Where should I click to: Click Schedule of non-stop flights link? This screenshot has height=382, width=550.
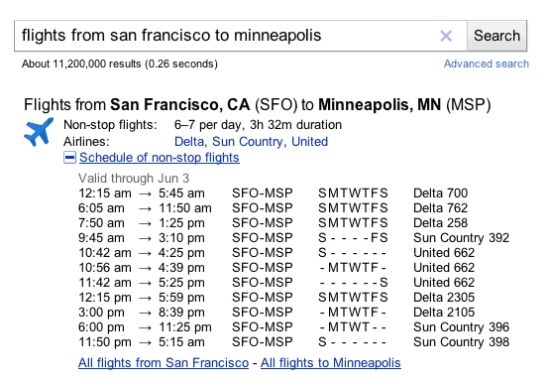point(159,158)
